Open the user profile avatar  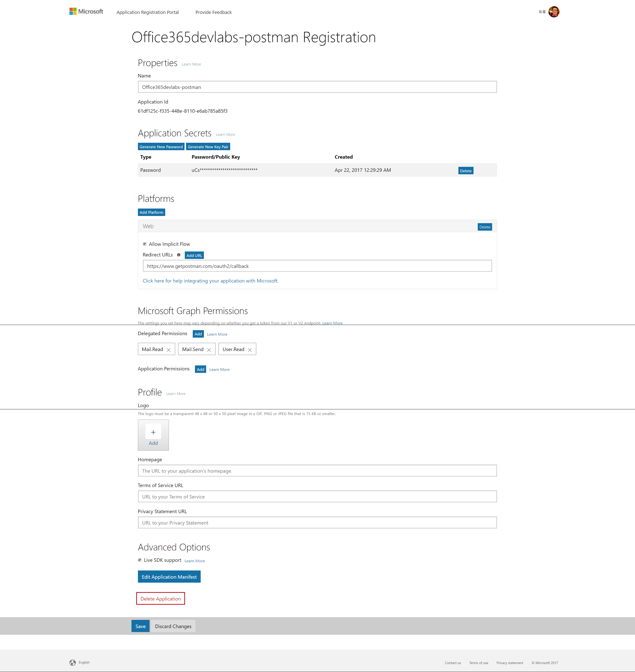[x=554, y=12]
